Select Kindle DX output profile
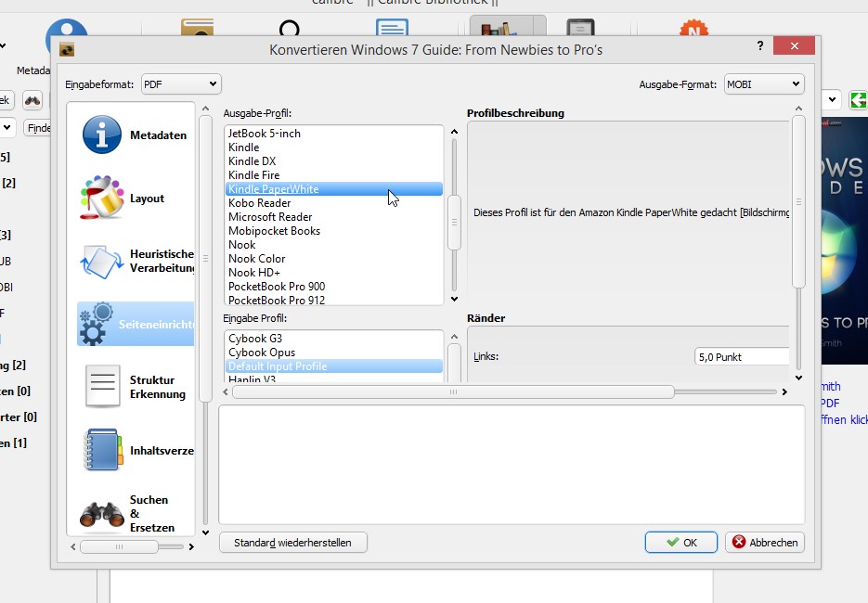The image size is (868, 603). click(334, 161)
